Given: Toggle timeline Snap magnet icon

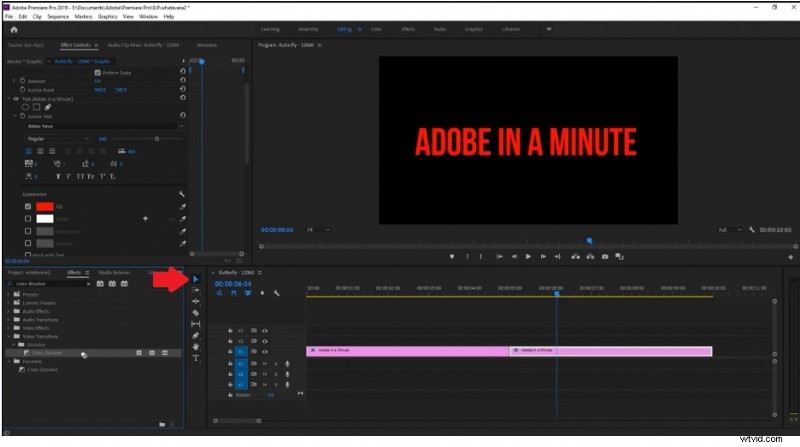Looking at the screenshot, I should pyautogui.click(x=234, y=293).
